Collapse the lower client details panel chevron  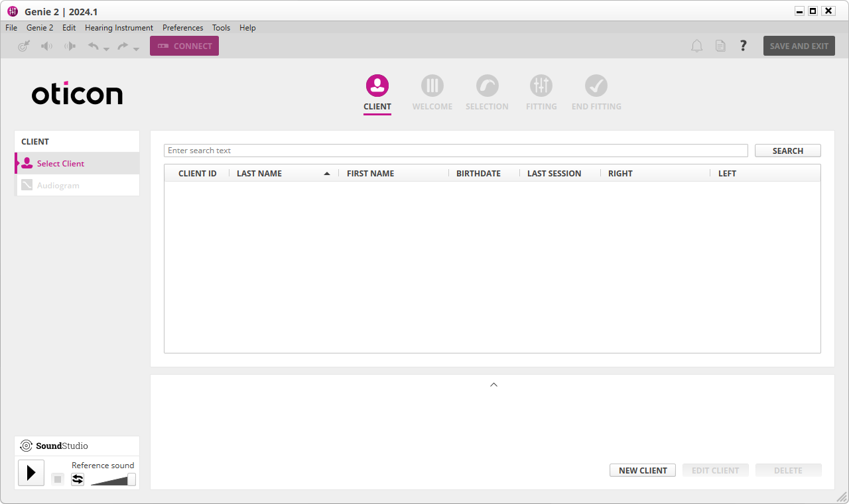493,384
